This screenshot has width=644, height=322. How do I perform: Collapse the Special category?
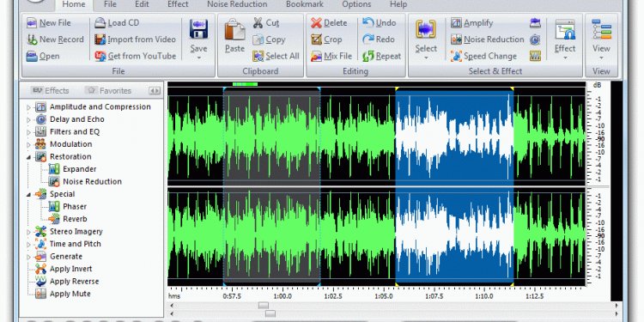tap(28, 194)
